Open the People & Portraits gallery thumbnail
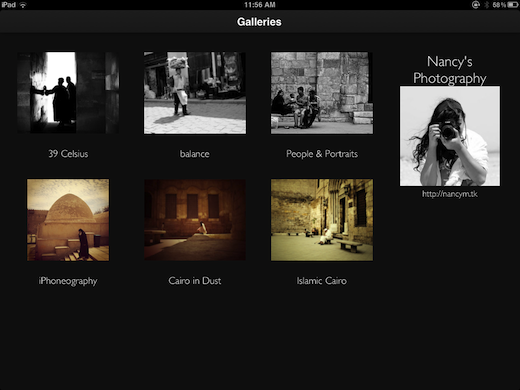The image size is (520, 390). point(322,93)
